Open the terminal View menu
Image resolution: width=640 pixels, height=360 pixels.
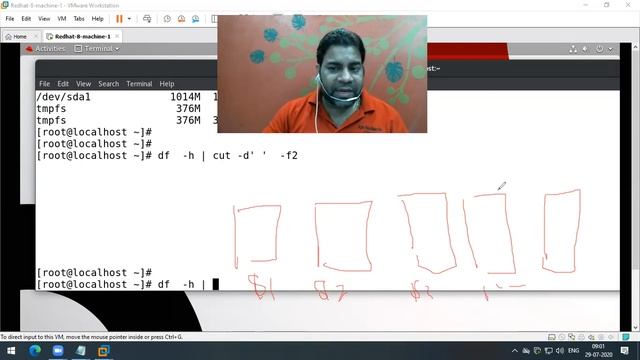point(83,84)
